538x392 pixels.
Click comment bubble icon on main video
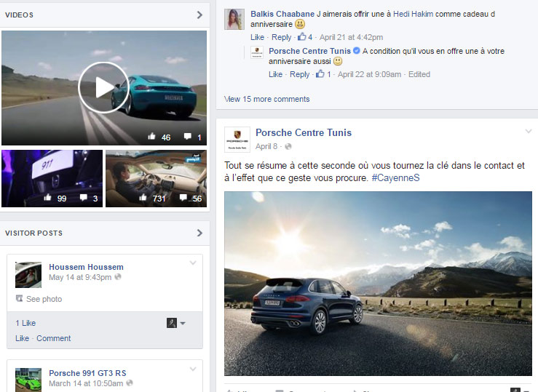(x=188, y=137)
